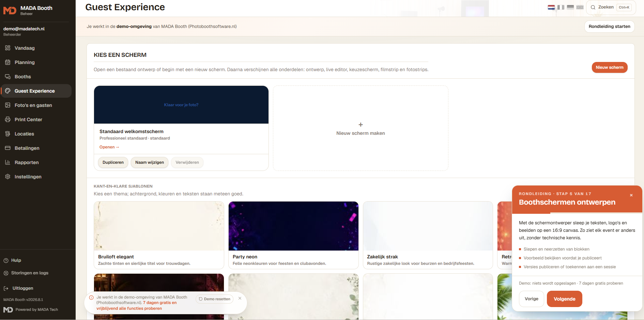Screen dimensions: 644x320
Task: Select the greyed vertical-striped flag
Action: [561, 7]
